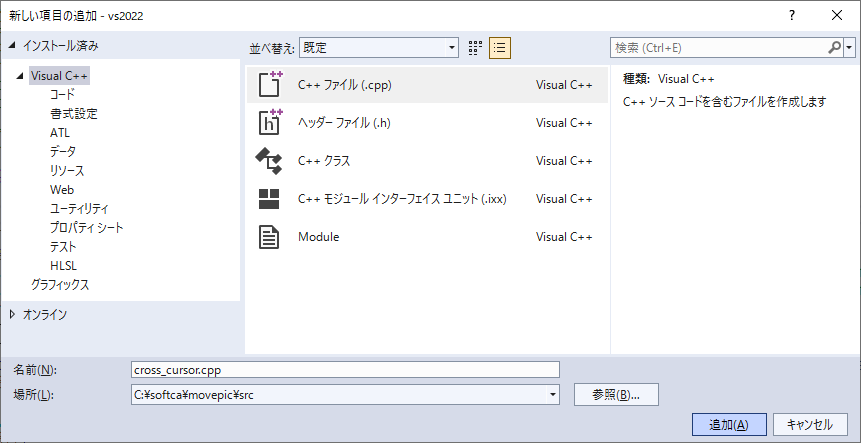Click the Browse (参照) button
Image resolution: width=861 pixels, height=443 pixels.
pos(615,394)
